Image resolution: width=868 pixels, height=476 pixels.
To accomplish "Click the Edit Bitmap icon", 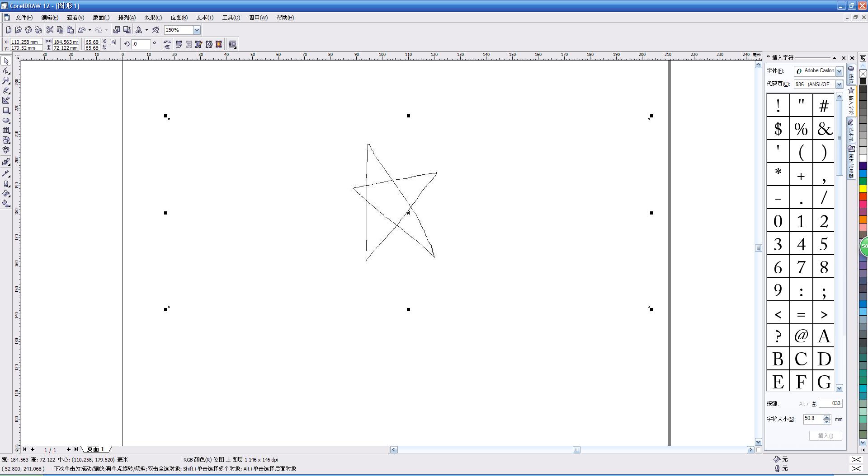I will (179, 44).
